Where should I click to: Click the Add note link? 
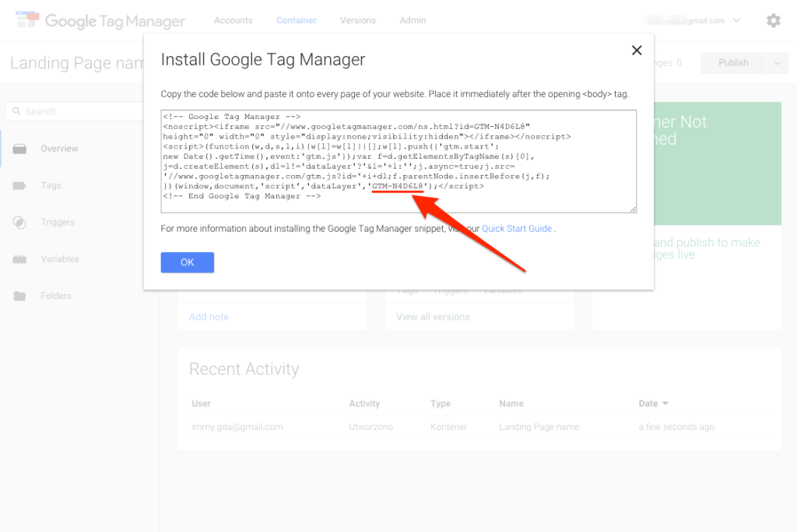point(209,317)
